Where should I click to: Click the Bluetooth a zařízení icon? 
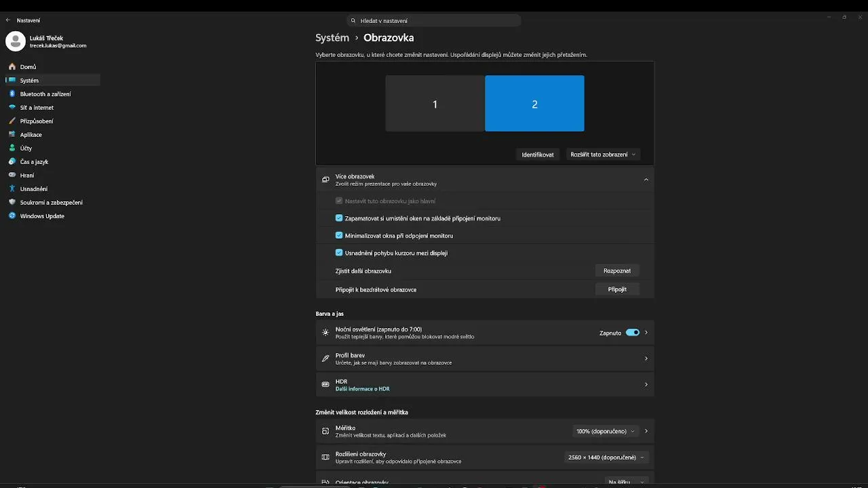12,94
